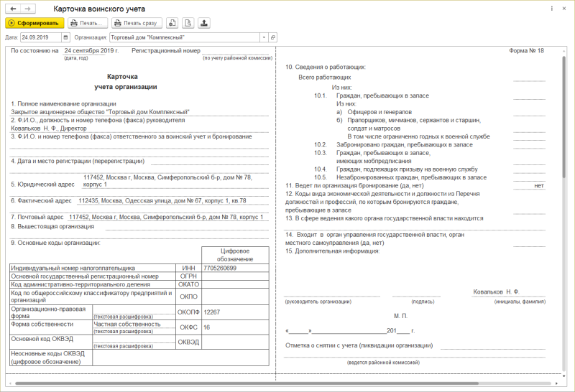Image resolution: width=575 pixels, height=392 pixels.
Task: Open the calendar picker next to Дата
Action: (65, 37)
